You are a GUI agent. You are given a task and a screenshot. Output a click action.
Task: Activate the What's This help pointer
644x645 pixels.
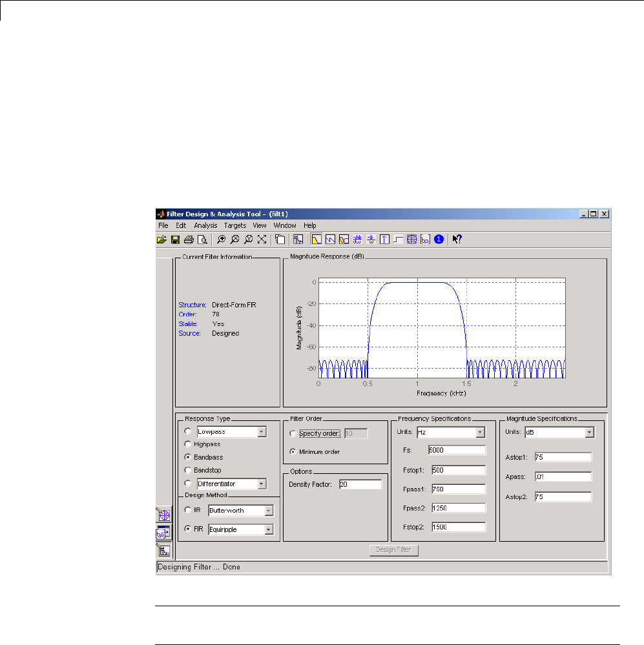click(457, 240)
